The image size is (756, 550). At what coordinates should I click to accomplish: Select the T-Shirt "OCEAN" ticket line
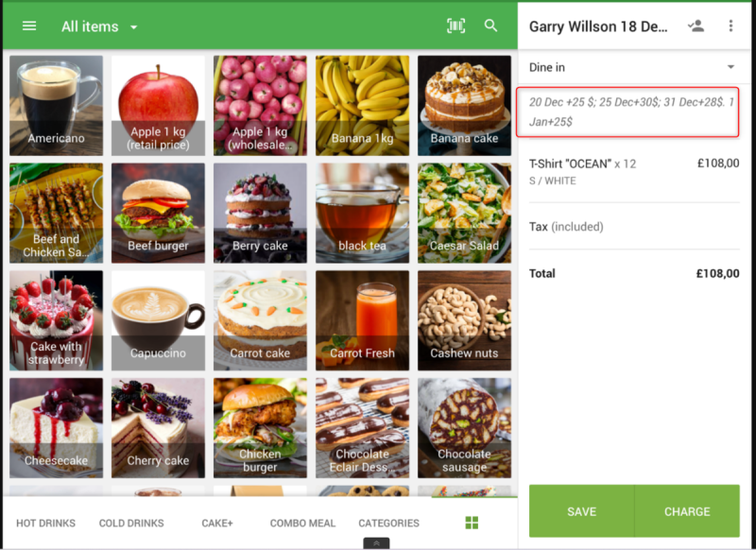[x=634, y=172]
